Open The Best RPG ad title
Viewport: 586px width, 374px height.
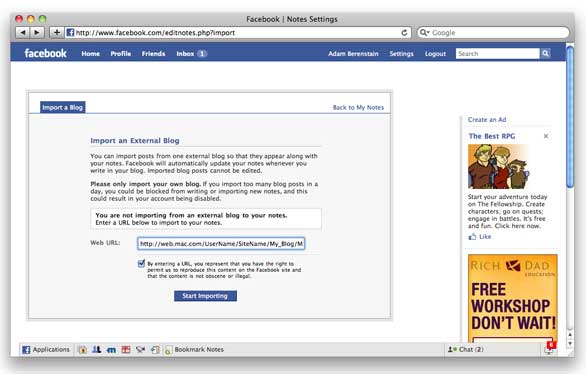tap(491, 136)
